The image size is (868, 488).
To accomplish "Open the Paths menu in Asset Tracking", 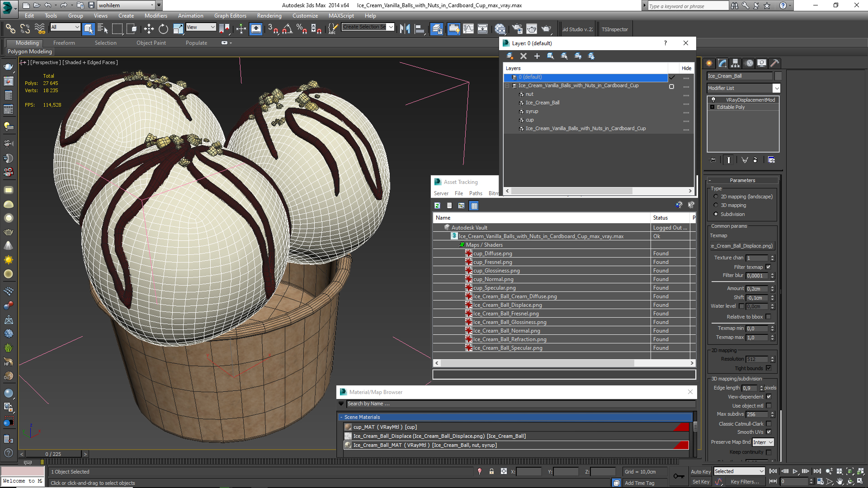I will click(x=476, y=193).
